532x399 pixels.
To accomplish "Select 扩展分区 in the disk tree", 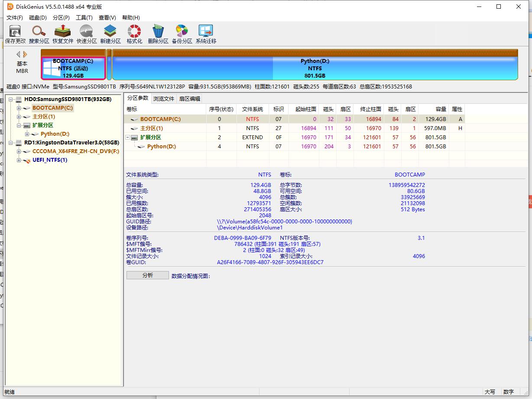I will coord(43,125).
